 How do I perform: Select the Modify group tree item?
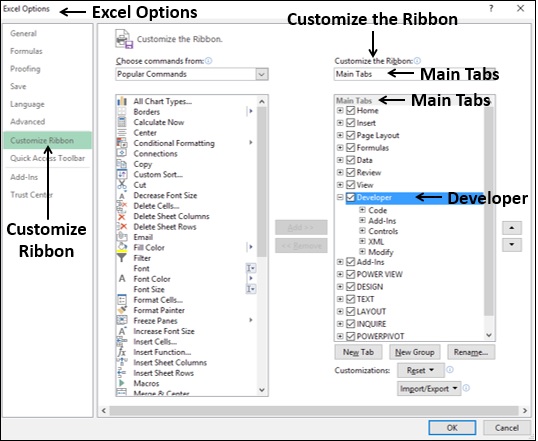coord(381,252)
